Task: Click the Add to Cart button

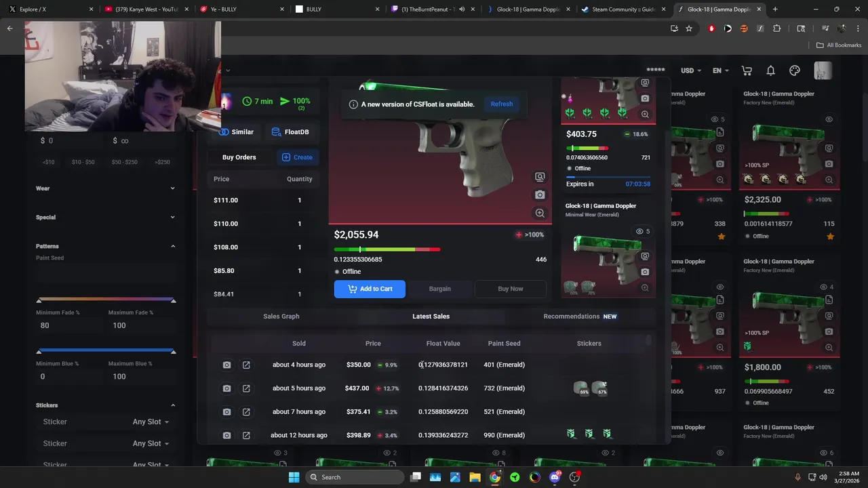Action: [370, 289]
